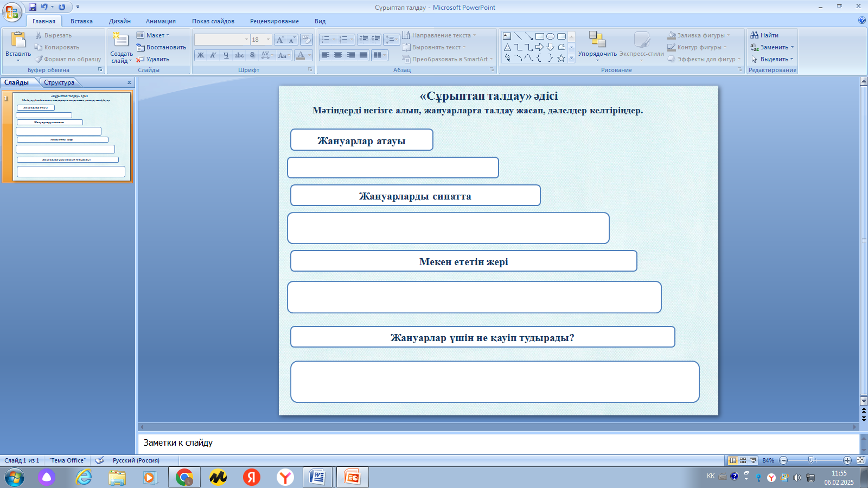The height and width of the screenshot is (488, 868).
Task: Select the oval shape
Action: (x=550, y=36)
